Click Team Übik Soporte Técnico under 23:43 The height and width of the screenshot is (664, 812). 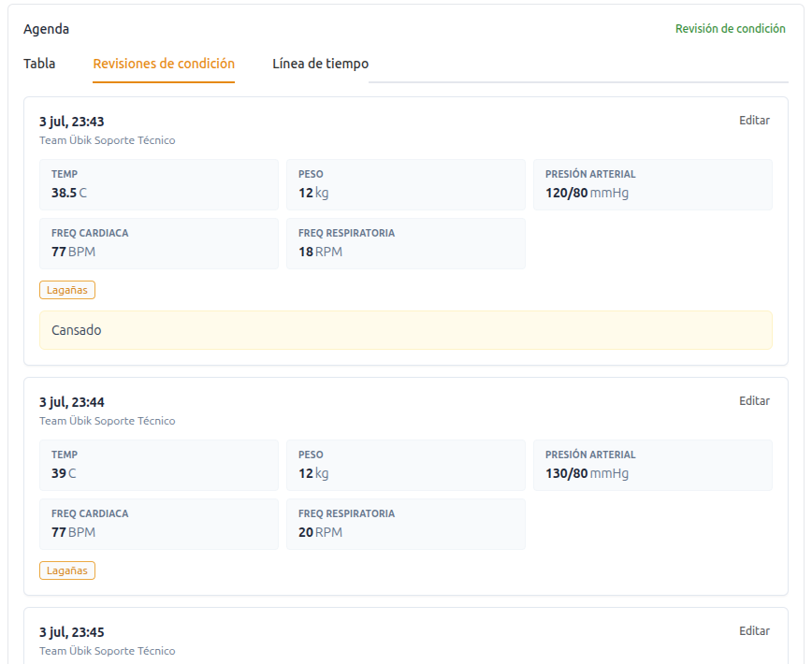108,140
